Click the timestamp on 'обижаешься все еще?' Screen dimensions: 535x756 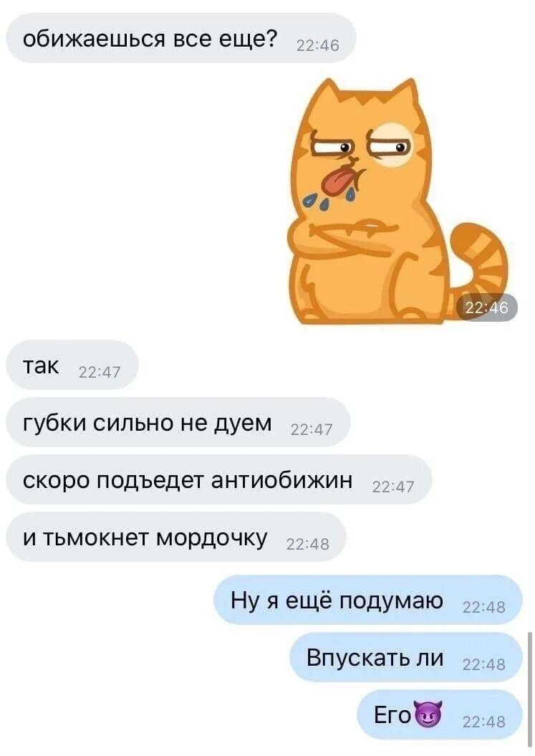pos(317,45)
